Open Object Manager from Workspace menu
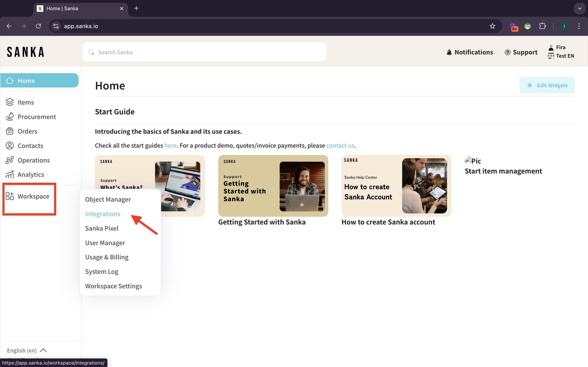The width and height of the screenshot is (588, 367). 108,199
